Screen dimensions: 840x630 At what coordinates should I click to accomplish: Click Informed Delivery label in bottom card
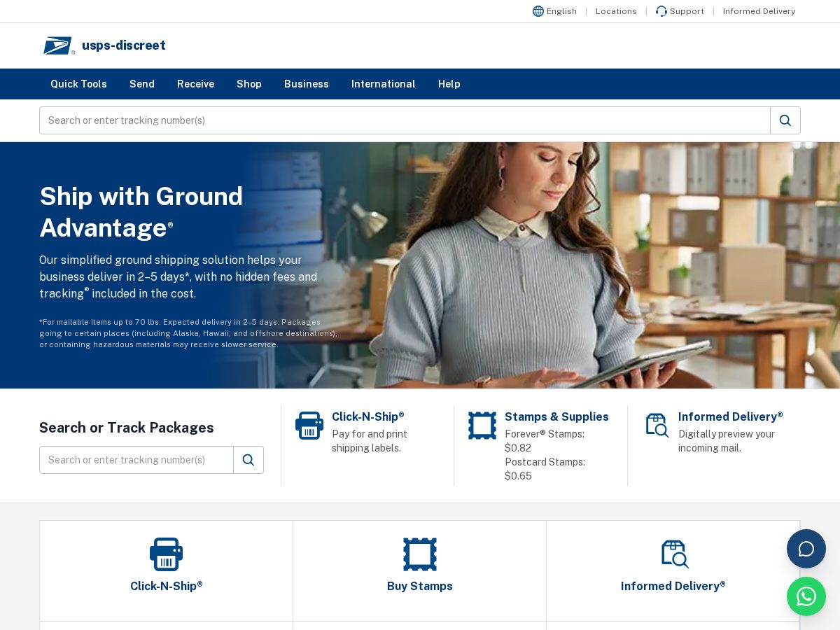pyautogui.click(x=673, y=586)
